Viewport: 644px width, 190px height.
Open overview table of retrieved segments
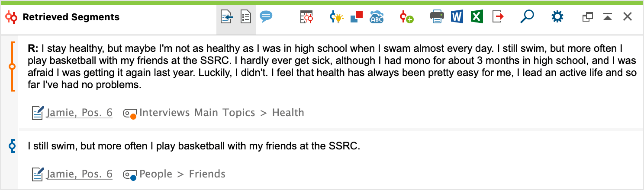(x=306, y=17)
